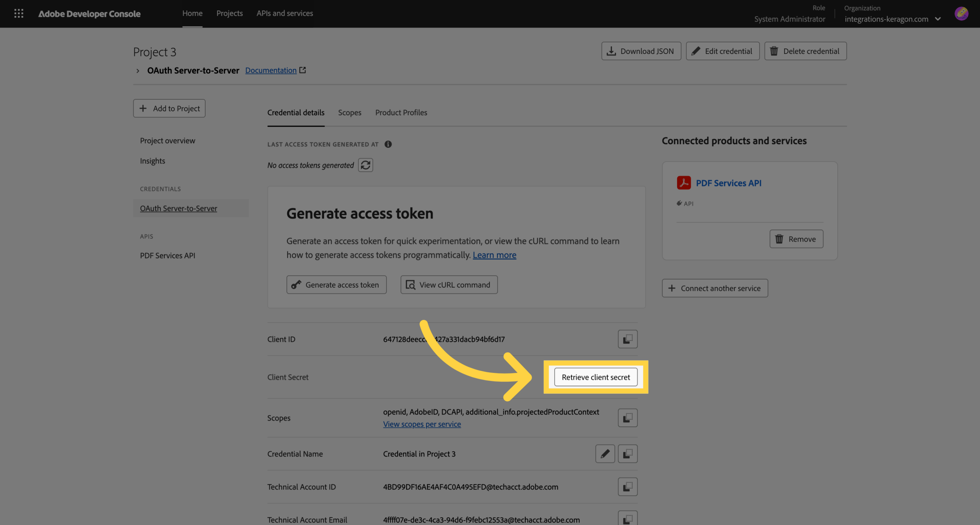Remove the PDF Services API service
Screen dimensions: 980x525
796,239
